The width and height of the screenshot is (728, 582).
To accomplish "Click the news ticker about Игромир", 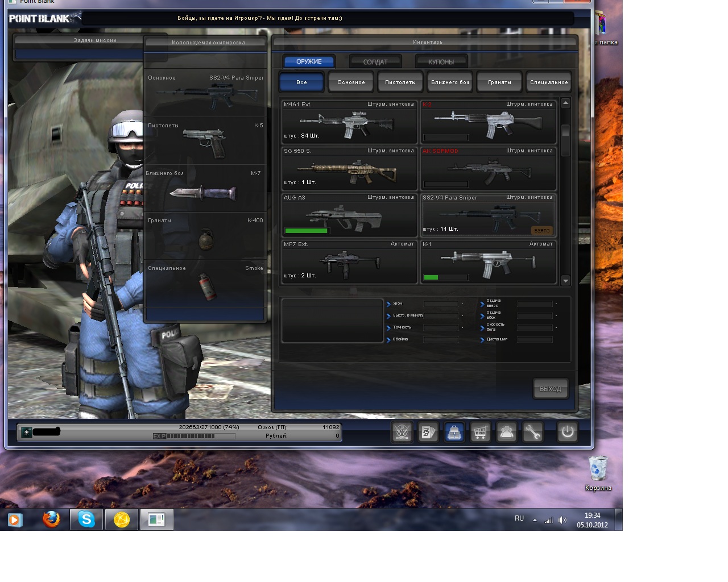I will (x=260, y=18).
